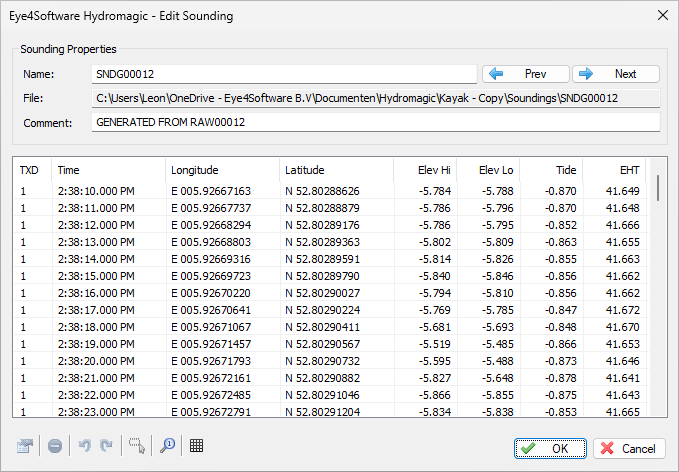Click the magnifier find icon
The width and height of the screenshot is (679, 472).
[x=167, y=446]
